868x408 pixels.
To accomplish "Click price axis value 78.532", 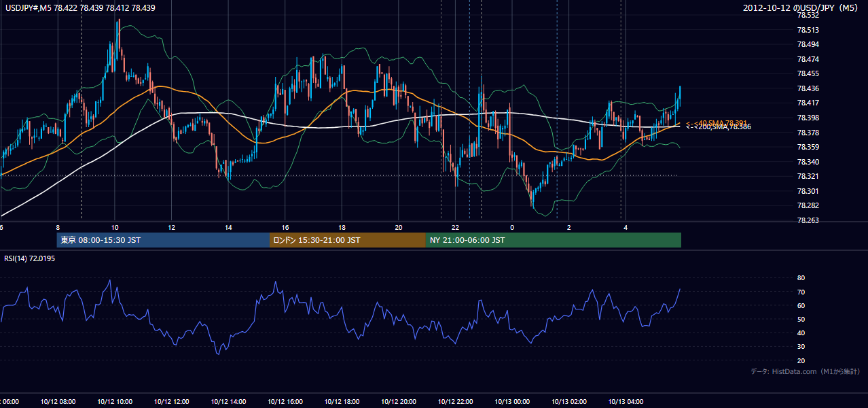I will (808, 15).
